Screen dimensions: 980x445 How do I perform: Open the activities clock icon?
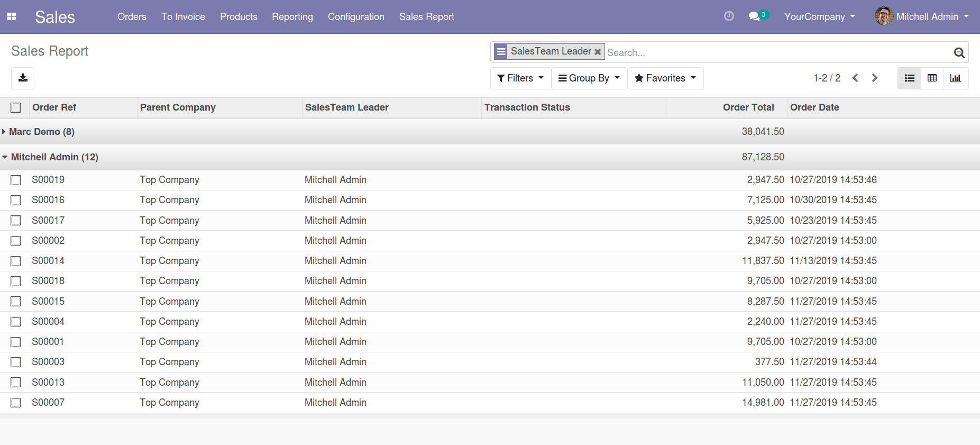[x=729, y=16]
